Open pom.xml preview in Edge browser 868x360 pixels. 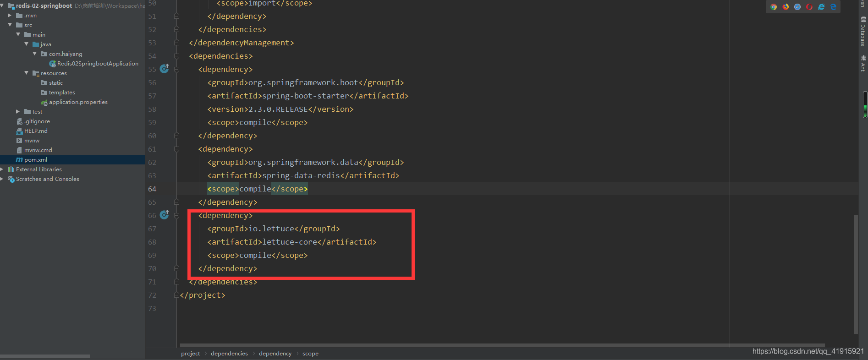tap(833, 7)
